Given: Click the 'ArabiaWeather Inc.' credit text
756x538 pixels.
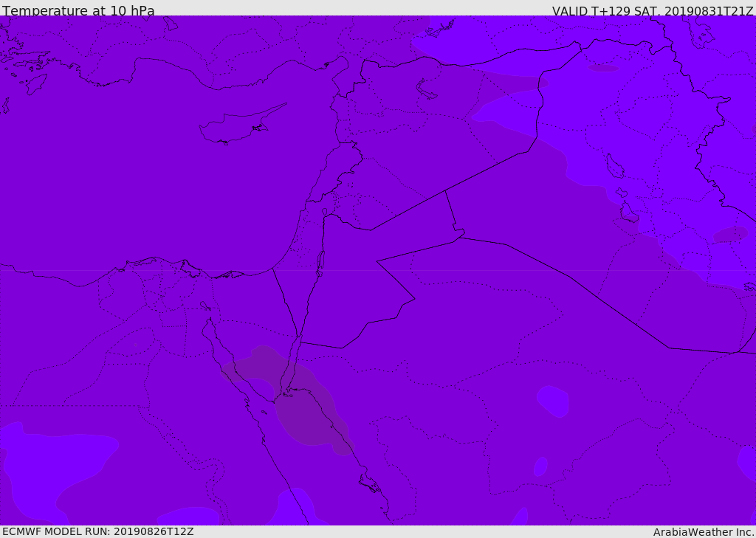Looking at the screenshot, I should [x=704, y=532].
